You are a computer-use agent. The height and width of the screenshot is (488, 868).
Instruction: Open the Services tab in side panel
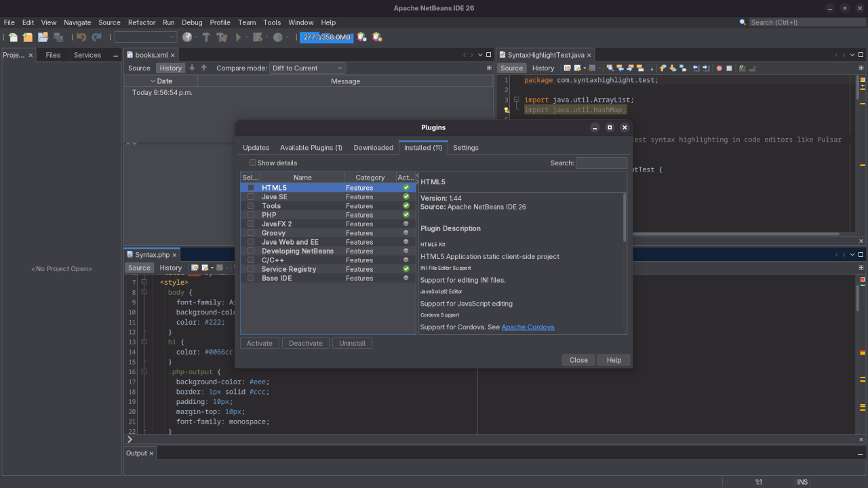click(x=87, y=55)
